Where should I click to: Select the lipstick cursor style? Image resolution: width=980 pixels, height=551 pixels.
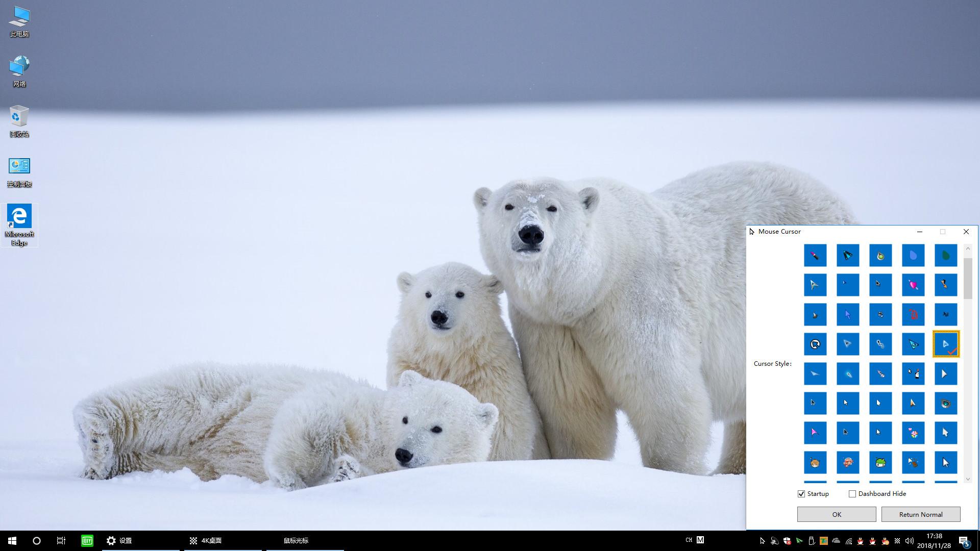point(816,255)
